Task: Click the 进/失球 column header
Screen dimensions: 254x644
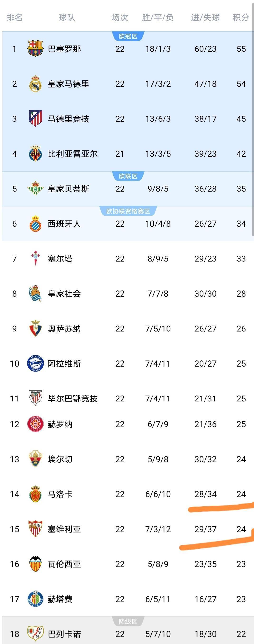Action: coord(205,18)
